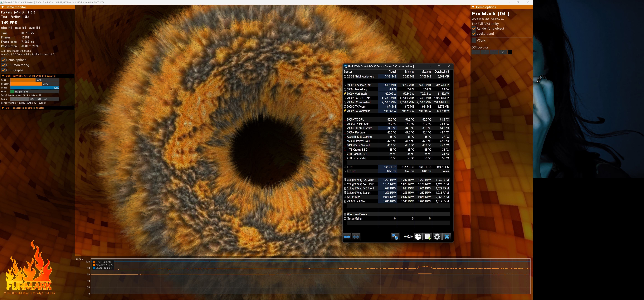Click the Maximal column header
This screenshot has height=300, width=644.
[426, 72]
